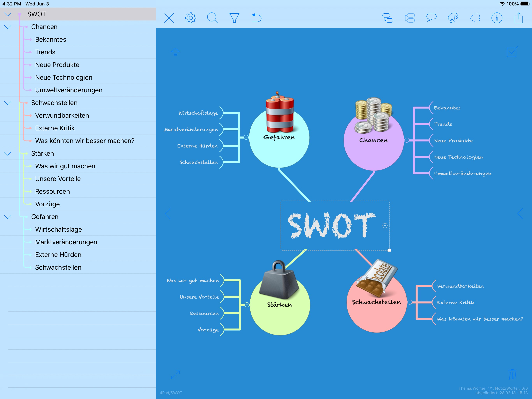Toggle the checkbox icon on the canvas
This screenshot has width=532, height=399.
tap(512, 52)
